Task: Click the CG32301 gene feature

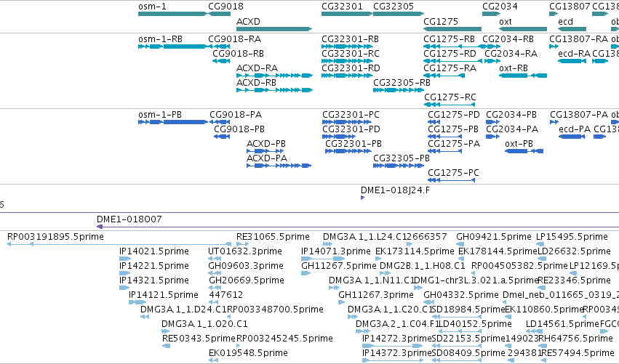Action: click(347, 14)
